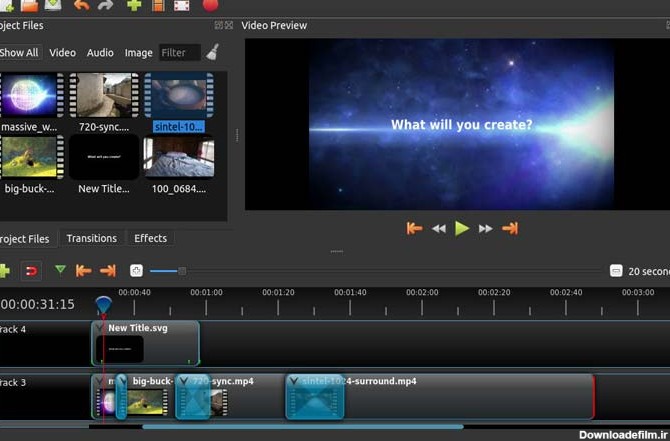
Task: Open the sintel-1024-surround.mp4 clip menu arrow
Action: [x=294, y=381]
